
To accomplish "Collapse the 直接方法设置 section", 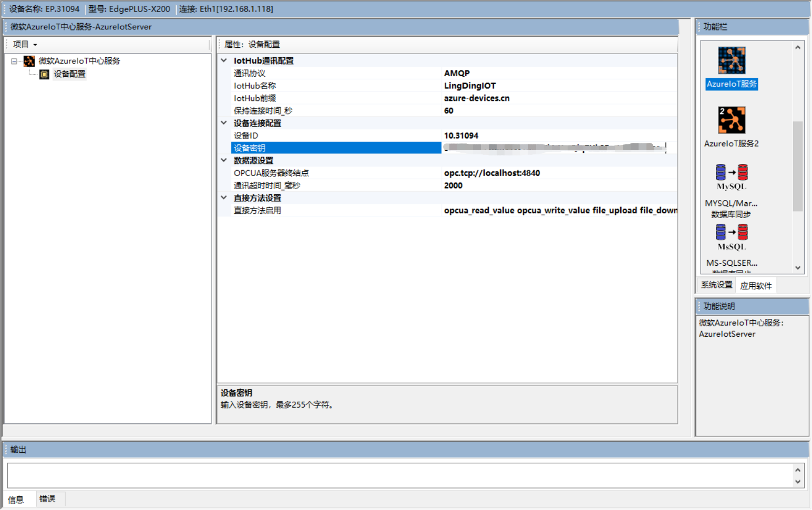I will click(224, 197).
